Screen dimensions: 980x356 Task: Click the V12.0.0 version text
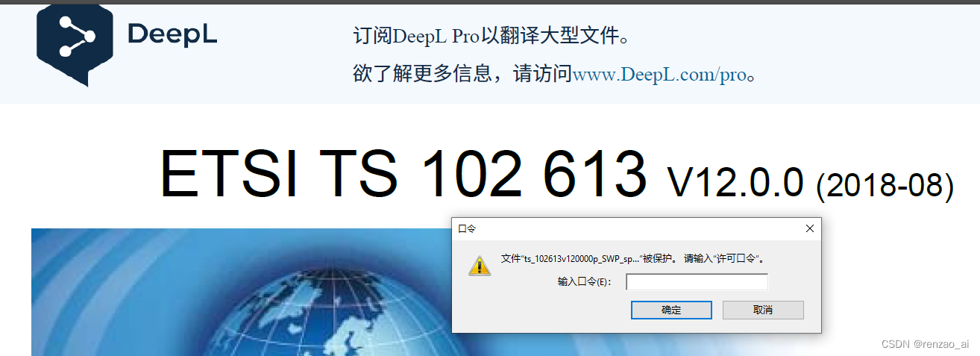(735, 181)
